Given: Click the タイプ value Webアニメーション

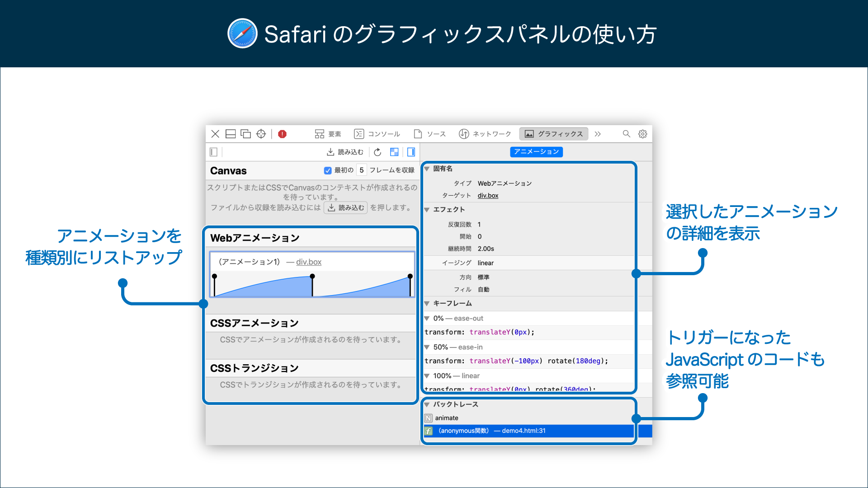Looking at the screenshot, I should (x=505, y=183).
